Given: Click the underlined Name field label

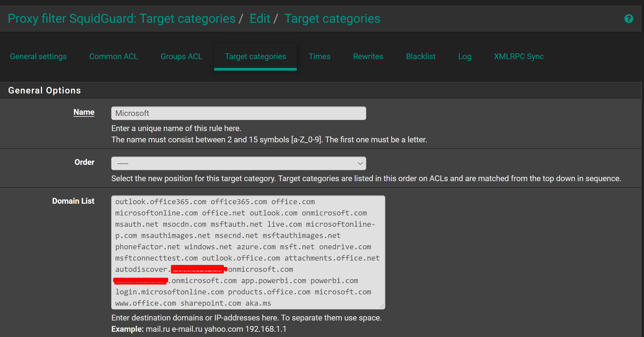Looking at the screenshot, I should pos(84,112).
